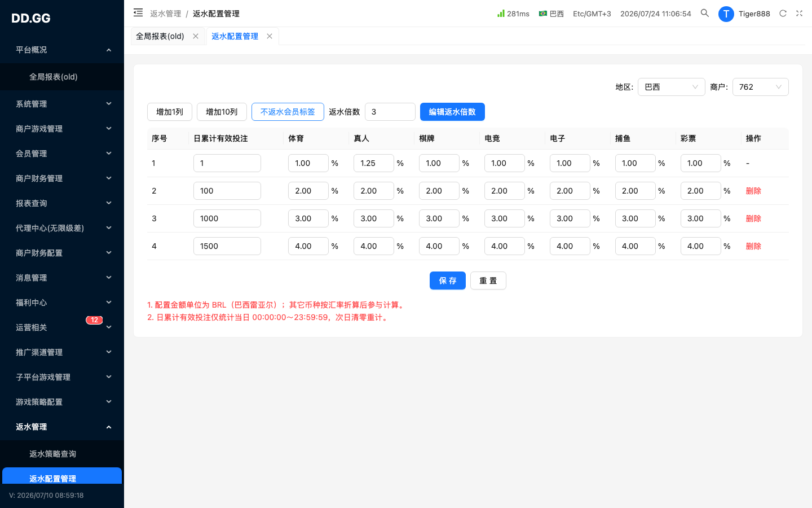This screenshot has width=812, height=508.
Task: Close the 全局报表(old) tab
Action: click(x=196, y=36)
